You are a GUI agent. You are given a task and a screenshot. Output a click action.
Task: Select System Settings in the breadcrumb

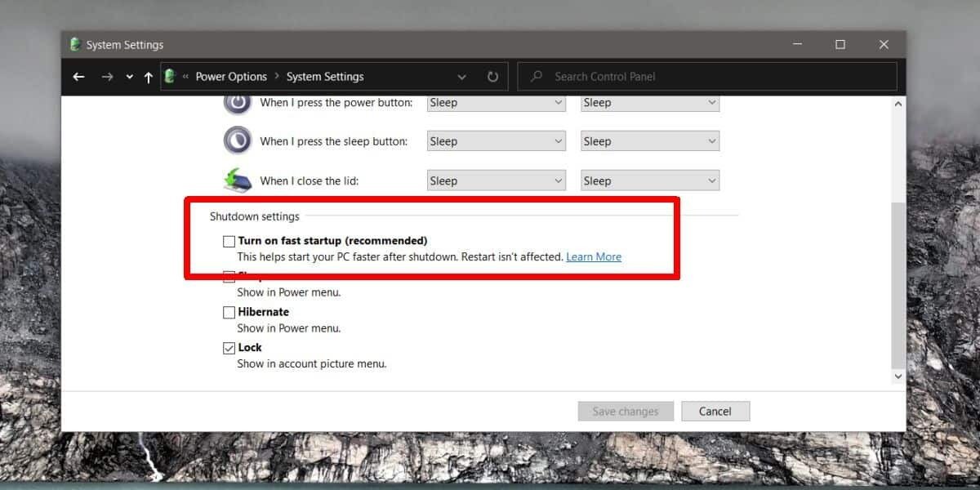(325, 76)
